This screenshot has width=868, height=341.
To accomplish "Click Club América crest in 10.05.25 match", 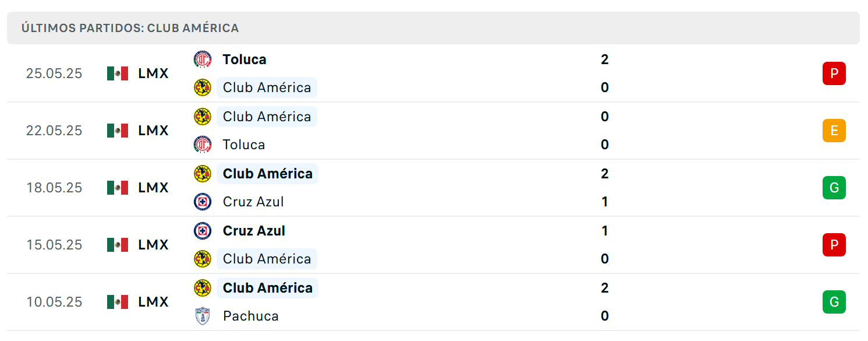I will coord(202,288).
